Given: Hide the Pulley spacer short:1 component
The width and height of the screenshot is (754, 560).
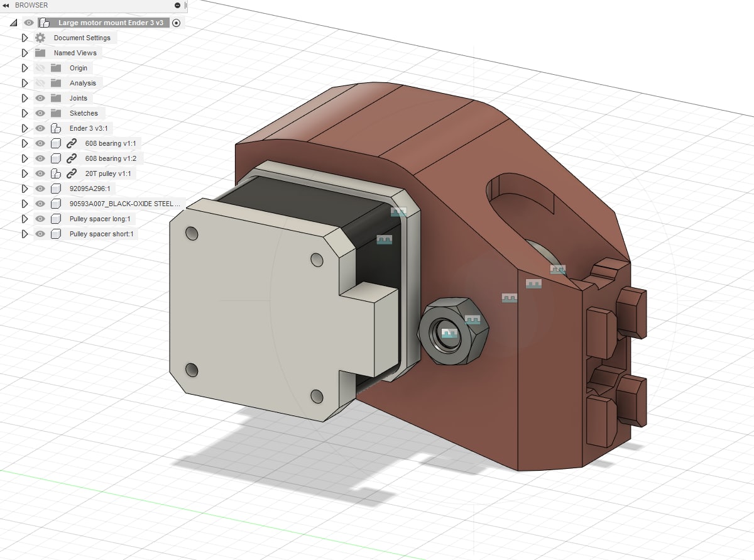Looking at the screenshot, I should pos(40,234).
